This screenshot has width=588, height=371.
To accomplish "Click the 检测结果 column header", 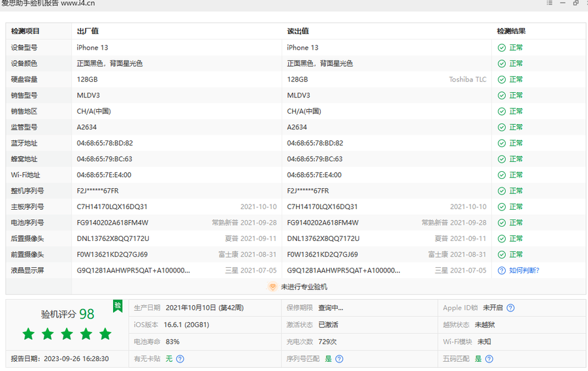I will tap(511, 31).
